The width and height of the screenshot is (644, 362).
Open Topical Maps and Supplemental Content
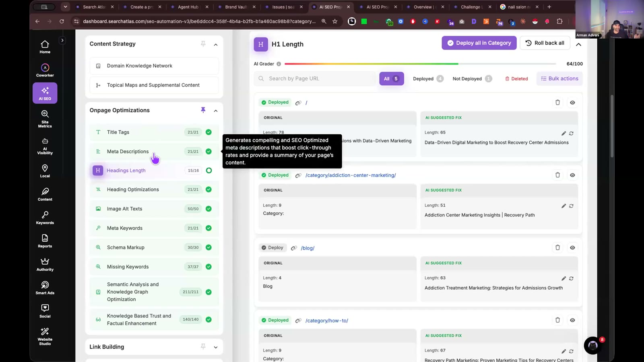coord(154,85)
